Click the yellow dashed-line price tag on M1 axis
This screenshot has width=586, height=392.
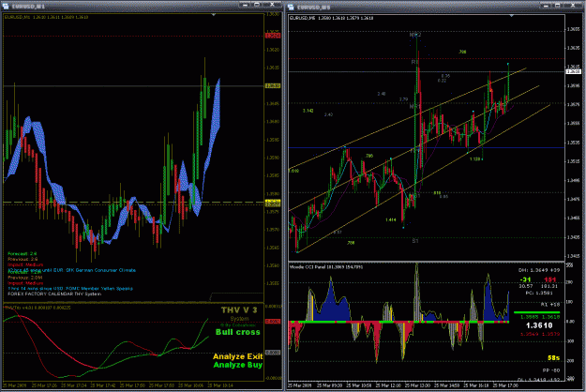click(x=273, y=203)
